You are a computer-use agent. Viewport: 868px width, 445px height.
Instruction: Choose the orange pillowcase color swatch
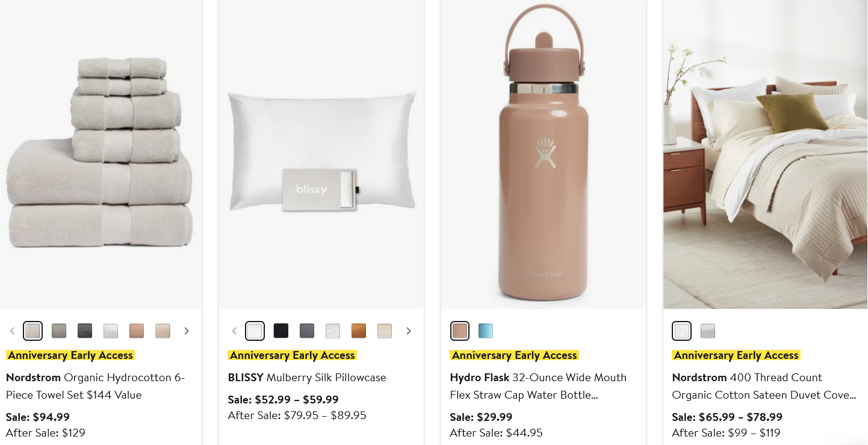(x=359, y=331)
